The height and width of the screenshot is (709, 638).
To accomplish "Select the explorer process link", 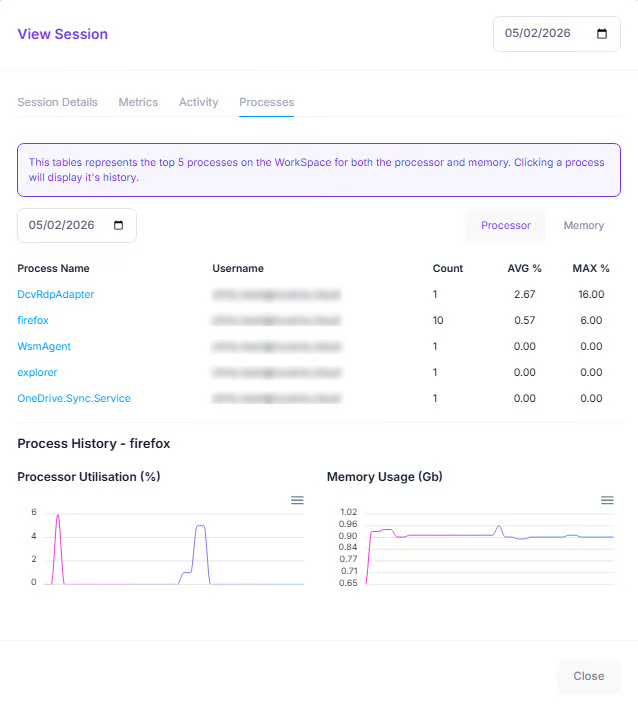I will tap(37, 372).
